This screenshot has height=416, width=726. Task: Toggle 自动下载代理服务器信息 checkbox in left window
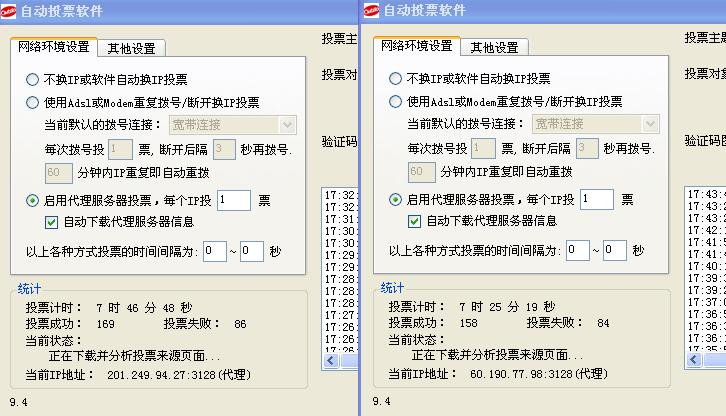(51, 221)
